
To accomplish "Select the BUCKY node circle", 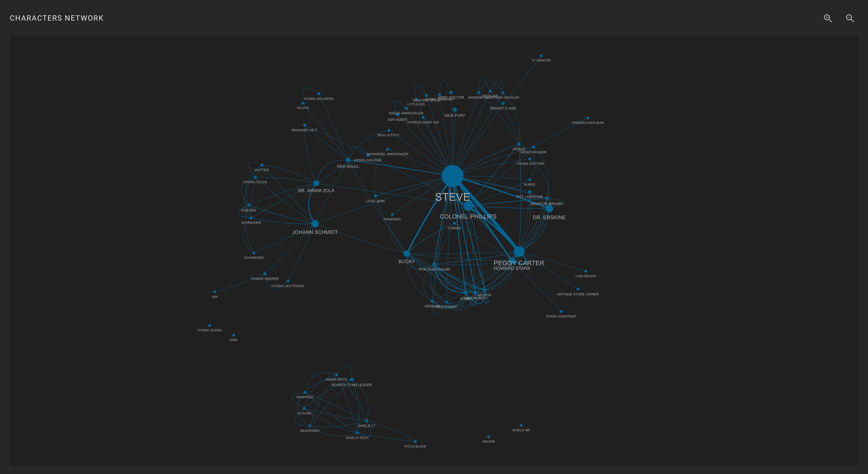I will [406, 254].
